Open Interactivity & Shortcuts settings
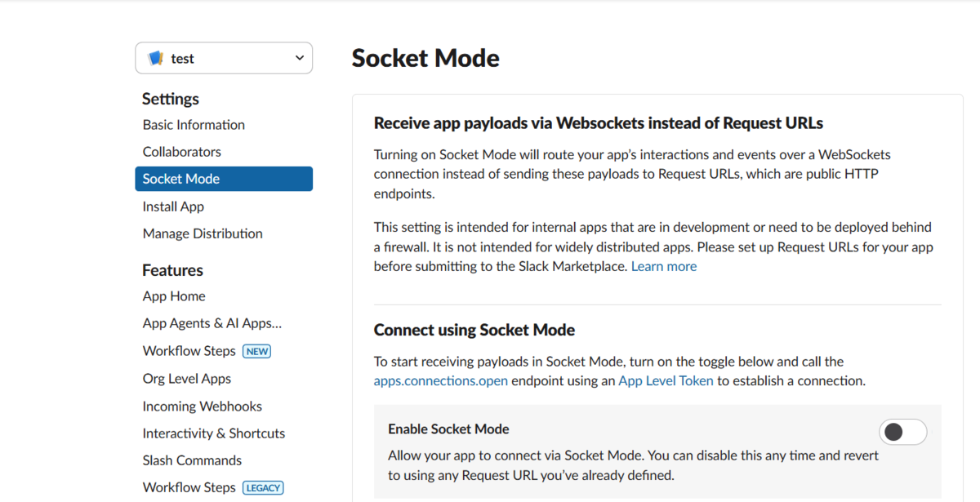 tap(214, 433)
